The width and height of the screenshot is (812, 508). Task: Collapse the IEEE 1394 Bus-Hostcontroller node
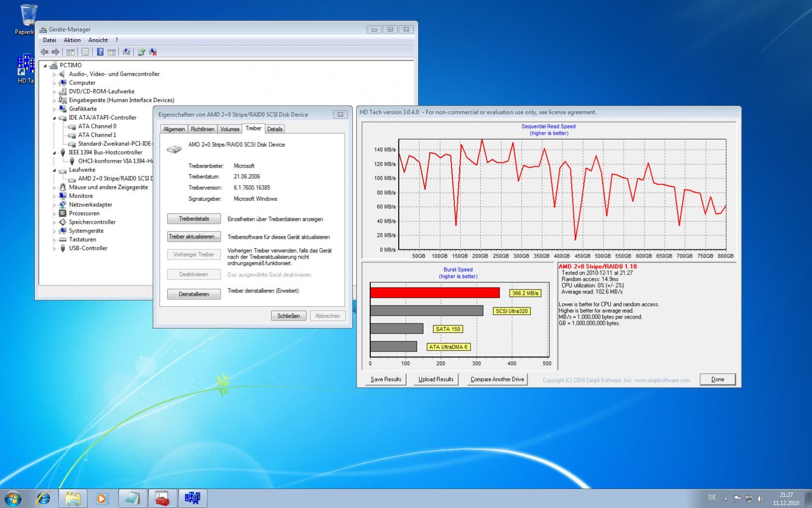click(x=54, y=153)
